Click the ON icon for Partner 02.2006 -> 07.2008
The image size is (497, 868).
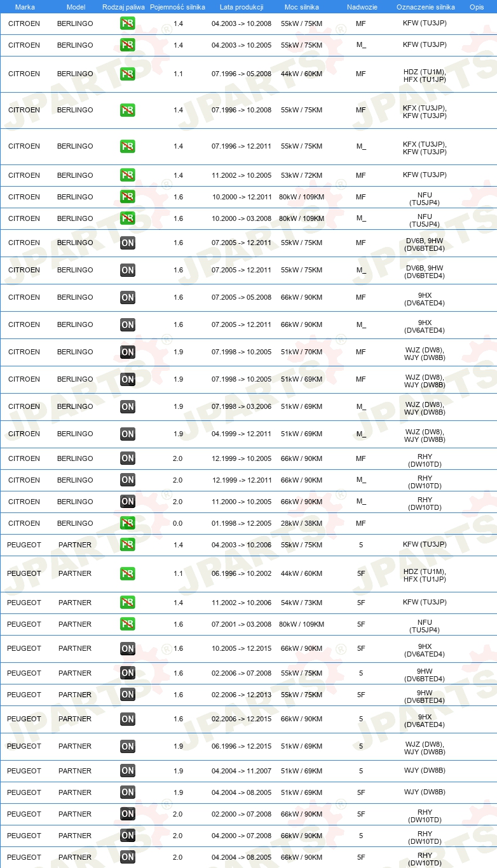point(128,673)
